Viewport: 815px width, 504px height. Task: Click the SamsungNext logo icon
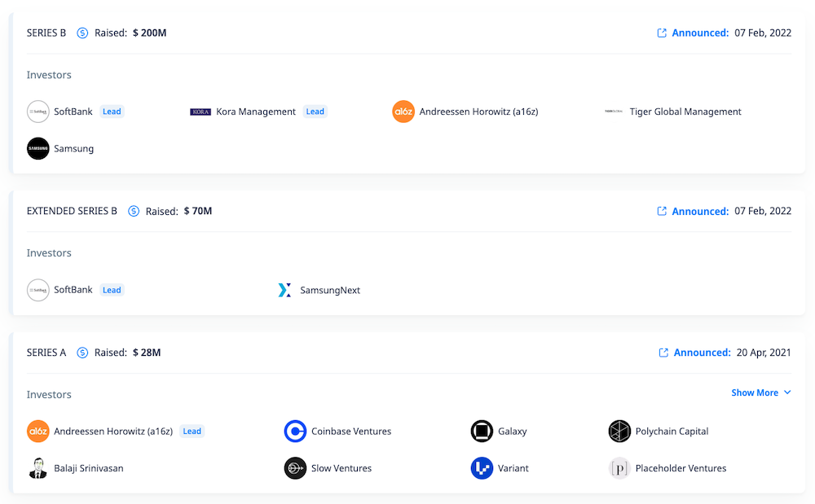[x=284, y=290]
